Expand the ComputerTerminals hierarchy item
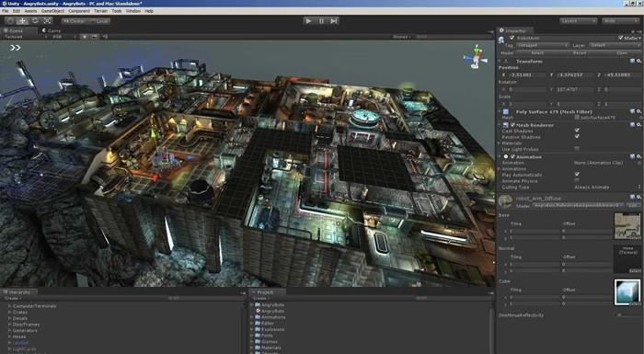This screenshot has width=644, height=354. pos(10,306)
